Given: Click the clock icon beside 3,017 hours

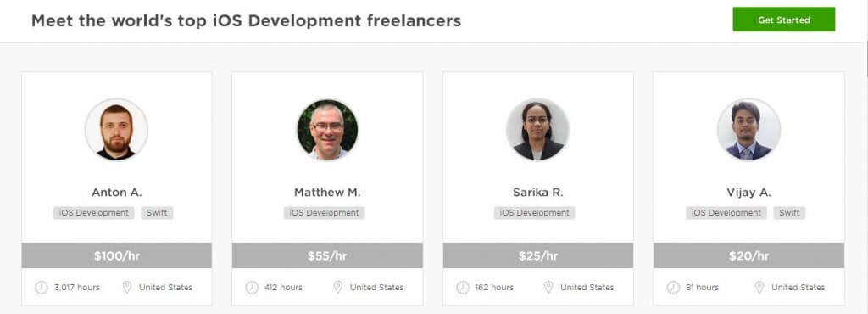Looking at the screenshot, I should coord(42,288).
